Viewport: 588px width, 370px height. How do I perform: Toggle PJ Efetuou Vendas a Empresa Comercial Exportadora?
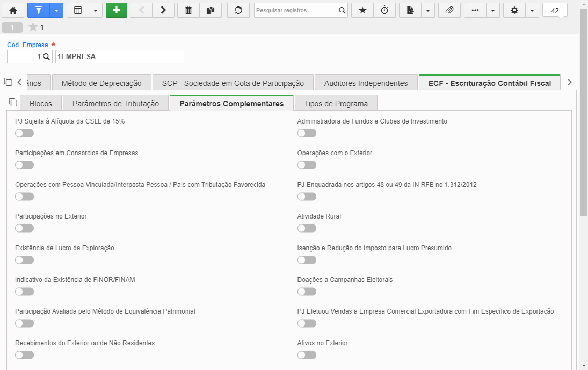click(307, 323)
